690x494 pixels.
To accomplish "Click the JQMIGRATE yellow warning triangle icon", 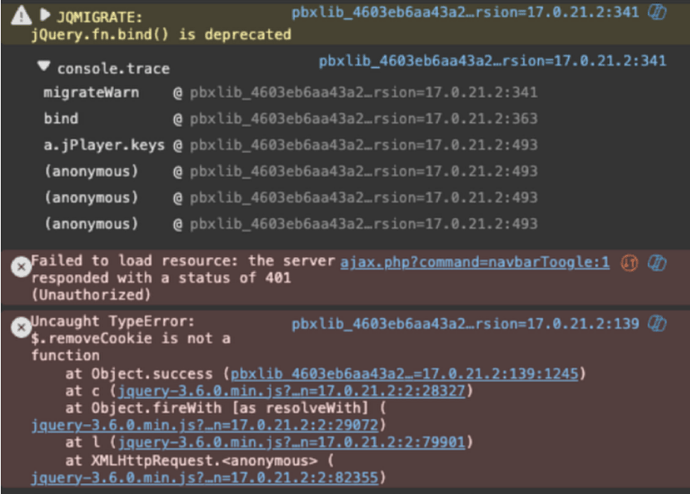I will coord(19,16).
